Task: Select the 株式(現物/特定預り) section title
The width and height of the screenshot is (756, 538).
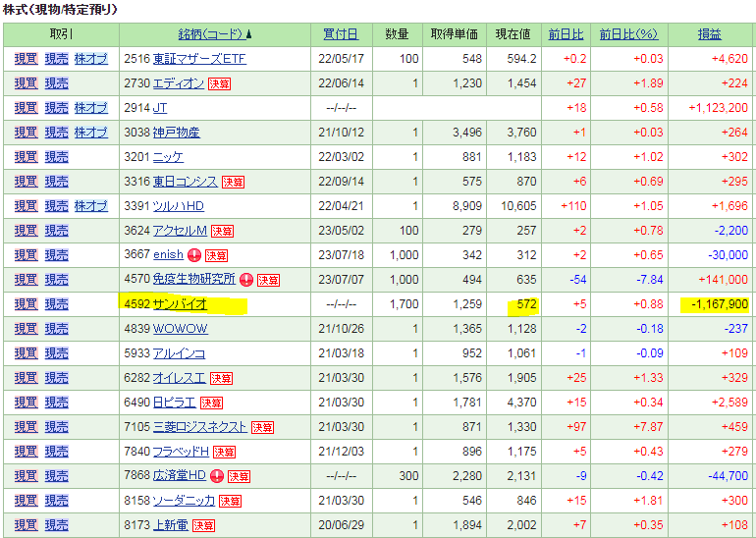Action: pyautogui.click(x=60, y=10)
